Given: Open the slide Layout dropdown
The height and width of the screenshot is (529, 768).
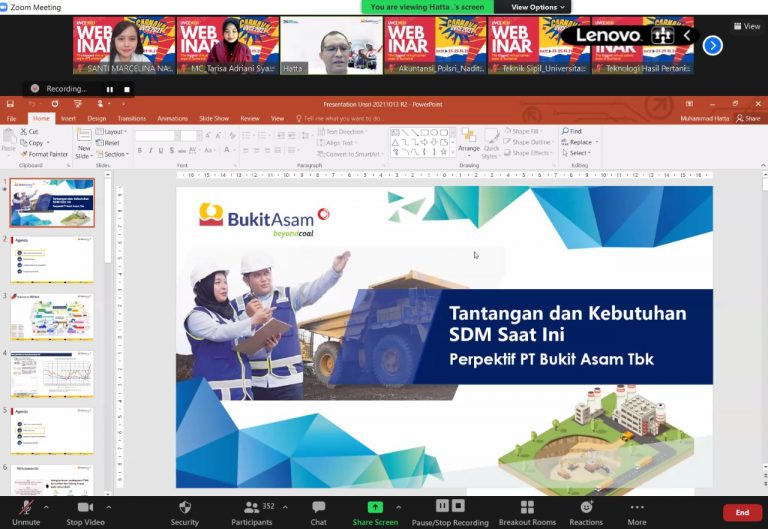Looking at the screenshot, I should pyautogui.click(x=111, y=132).
